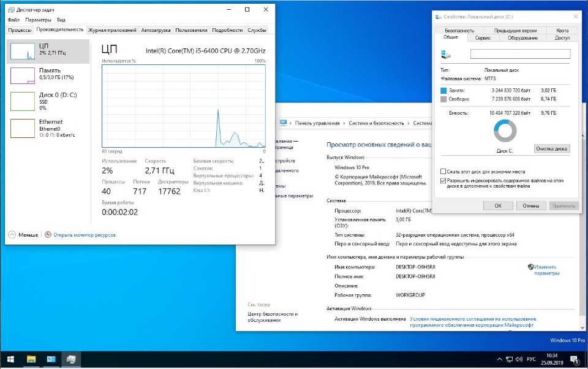Open the license agreement terms link
588x369 pixels.
[x=473, y=322]
